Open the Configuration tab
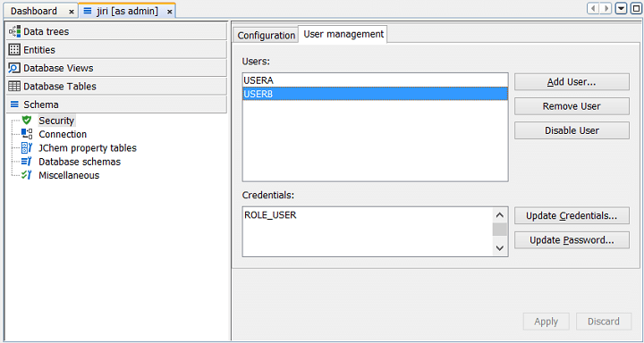 click(267, 36)
